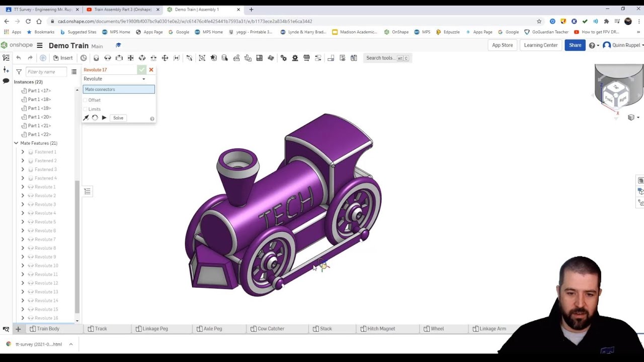Click the Insert parts button

tap(63, 58)
